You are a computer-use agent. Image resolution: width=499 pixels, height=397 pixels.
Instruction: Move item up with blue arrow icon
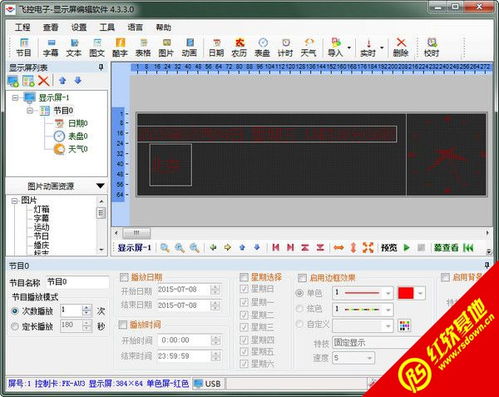pos(62,80)
